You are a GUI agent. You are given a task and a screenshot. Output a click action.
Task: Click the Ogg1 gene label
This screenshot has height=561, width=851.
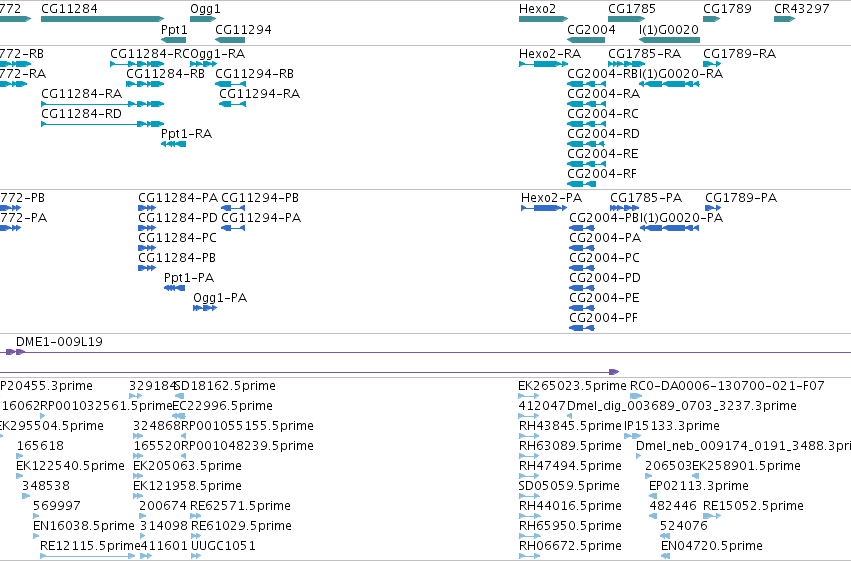[x=205, y=9]
